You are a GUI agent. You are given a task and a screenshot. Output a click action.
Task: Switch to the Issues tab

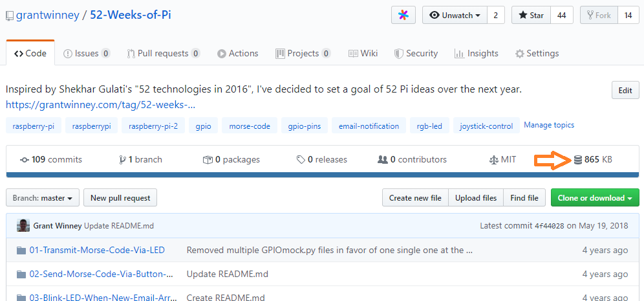pos(87,54)
